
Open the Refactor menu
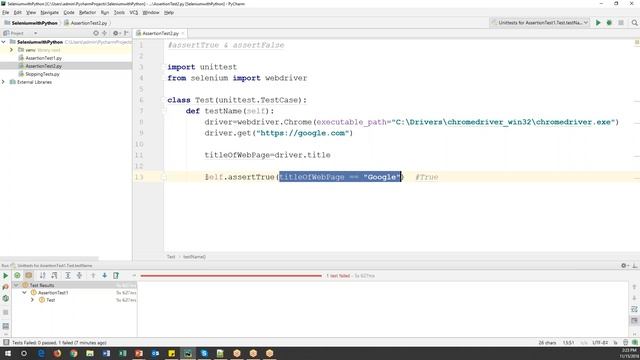coord(87,13)
